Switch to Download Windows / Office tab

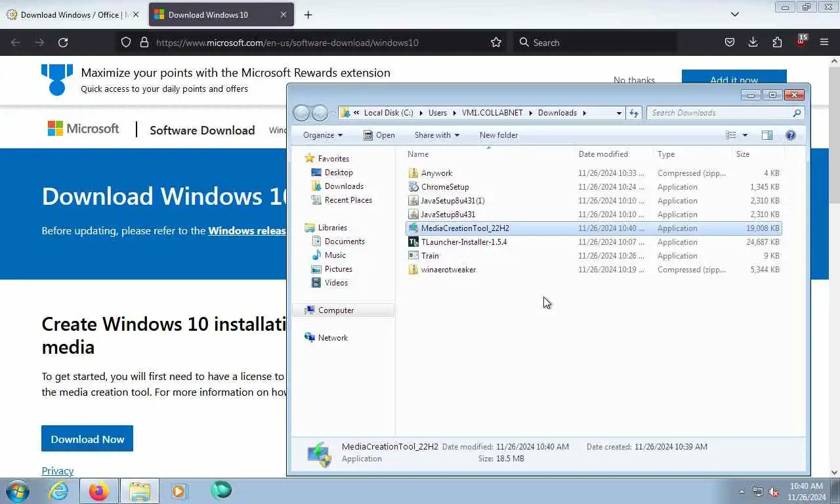[72, 14]
